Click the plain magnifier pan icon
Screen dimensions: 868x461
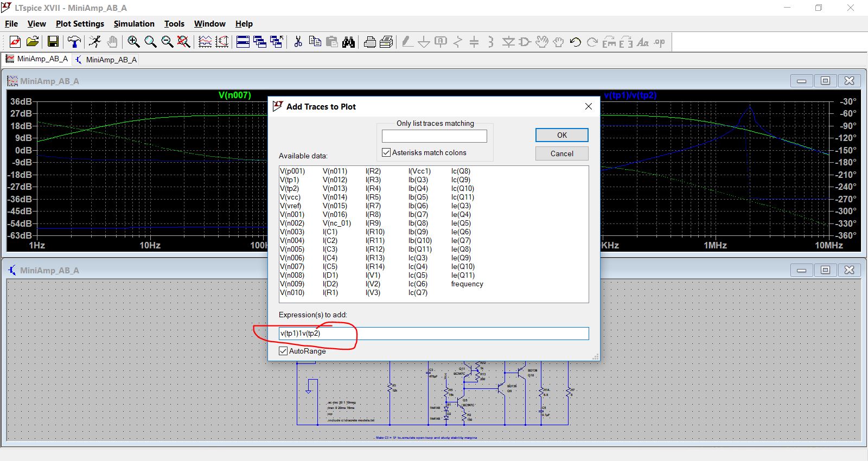click(x=150, y=42)
